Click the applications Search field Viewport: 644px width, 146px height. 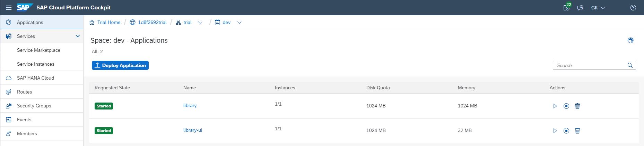591,65
